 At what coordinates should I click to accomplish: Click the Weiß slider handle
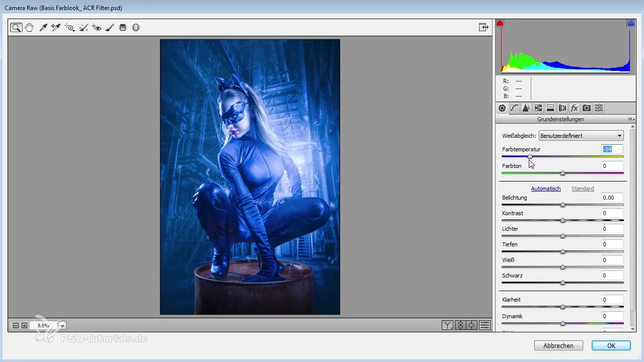pyautogui.click(x=562, y=267)
